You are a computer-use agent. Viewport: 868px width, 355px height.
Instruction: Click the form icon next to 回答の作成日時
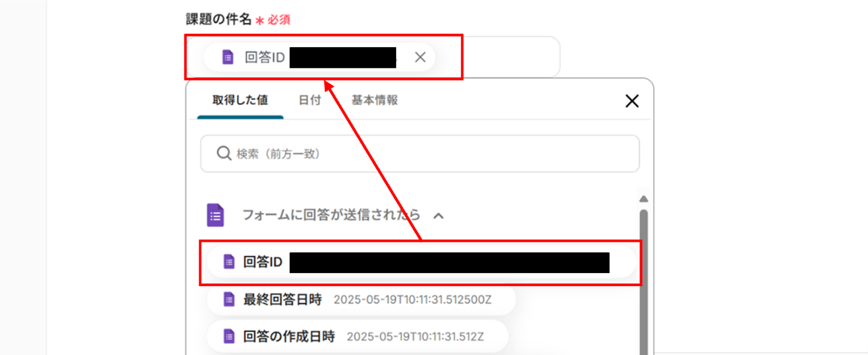click(229, 337)
